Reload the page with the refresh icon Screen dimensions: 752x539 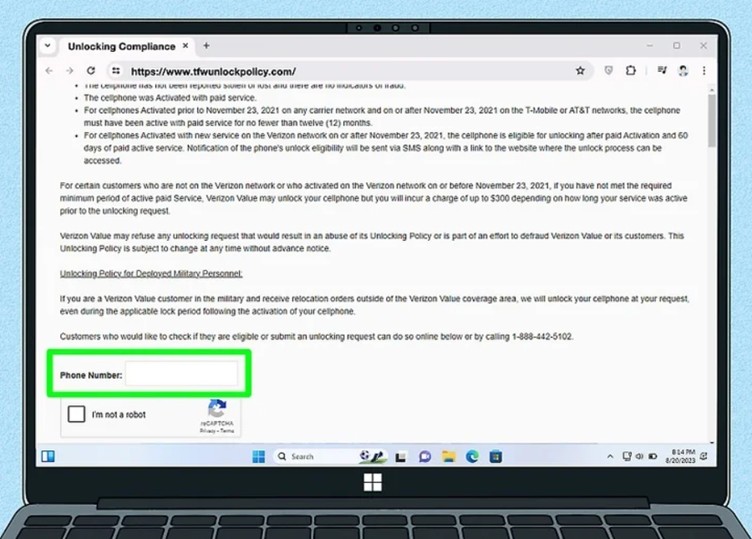pyautogui.click(x=91, y=71)
